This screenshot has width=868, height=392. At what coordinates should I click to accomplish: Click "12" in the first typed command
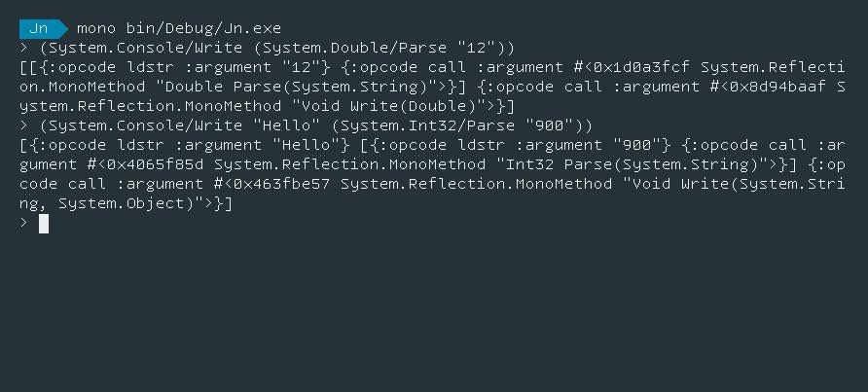483,47
